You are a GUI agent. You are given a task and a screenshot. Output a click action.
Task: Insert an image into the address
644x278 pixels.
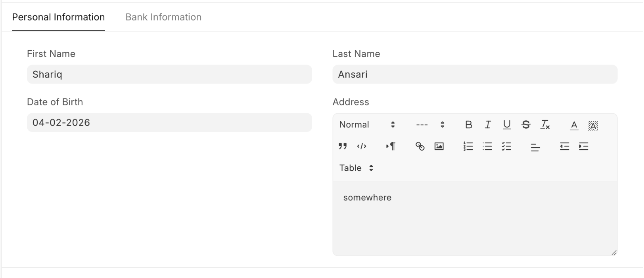click(439, 147)
